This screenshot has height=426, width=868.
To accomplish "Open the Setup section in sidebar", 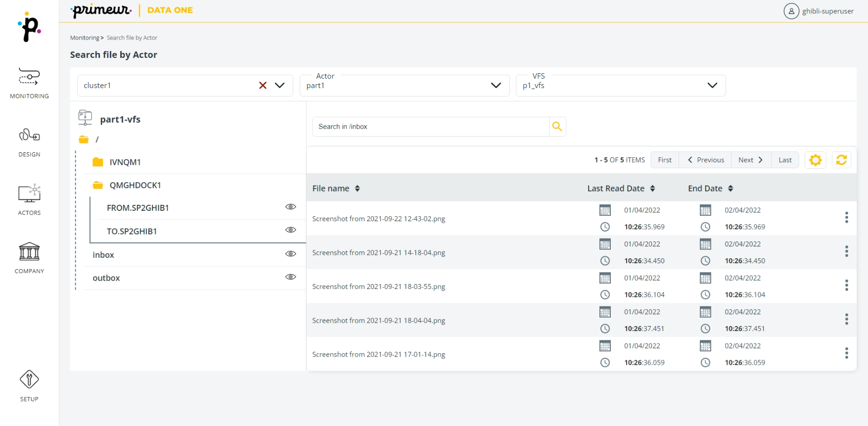I will tap(29, 386).
